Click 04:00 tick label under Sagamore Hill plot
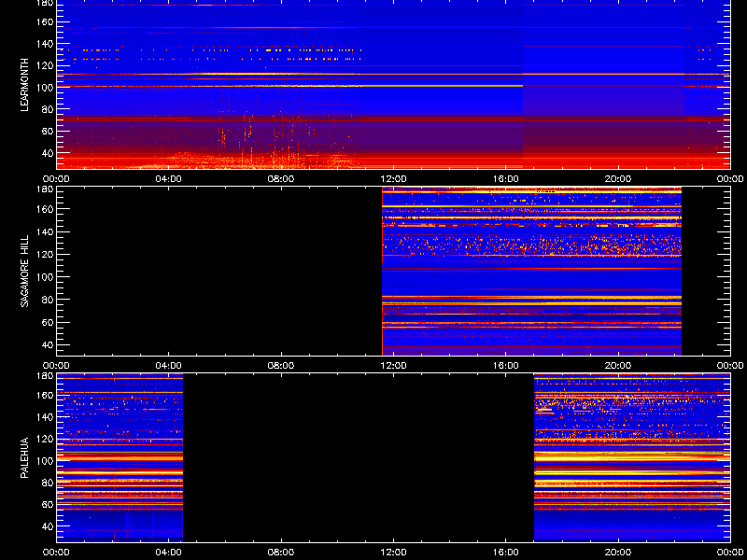 [169, 366]
